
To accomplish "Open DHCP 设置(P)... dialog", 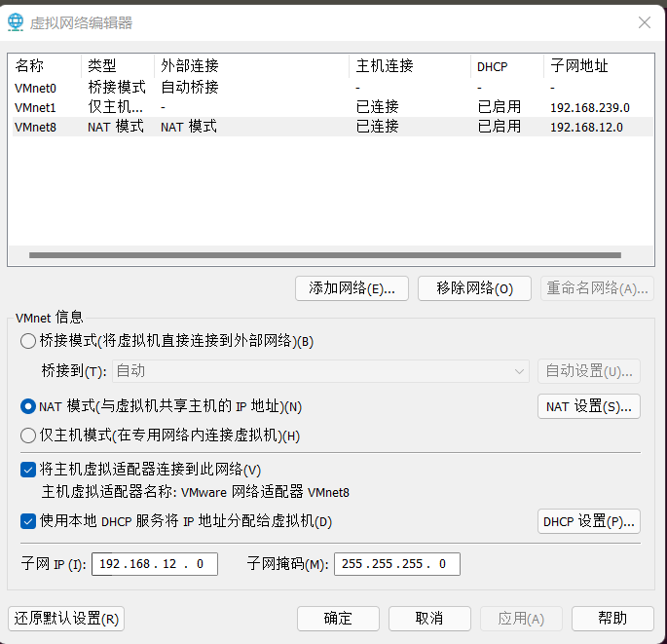I will tap(589, 521).
